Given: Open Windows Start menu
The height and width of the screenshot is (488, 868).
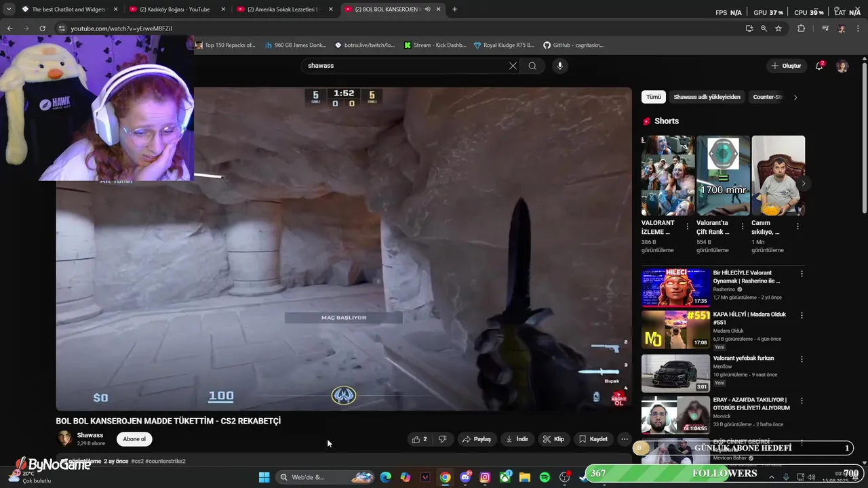Looking at the screenshot, I should (264, 477).
